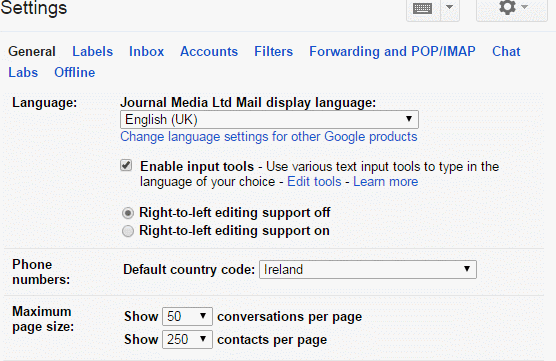The image size is (556, 361).
Task: Open the settings gear menu
Action: 512,8
